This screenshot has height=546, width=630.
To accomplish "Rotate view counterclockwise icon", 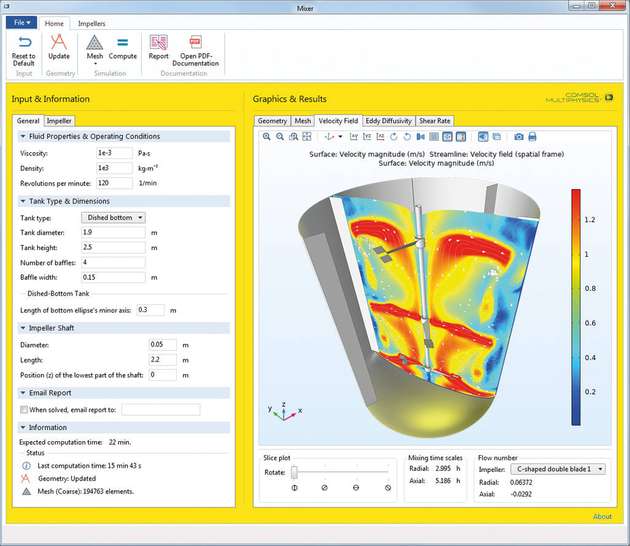I will point(407,137).
